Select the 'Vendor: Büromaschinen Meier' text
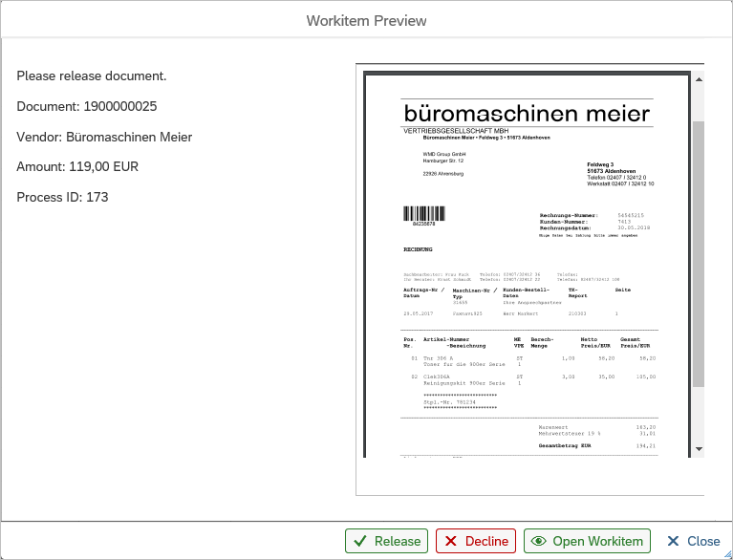Screen dimensions: 733x560 coord(104,137)
